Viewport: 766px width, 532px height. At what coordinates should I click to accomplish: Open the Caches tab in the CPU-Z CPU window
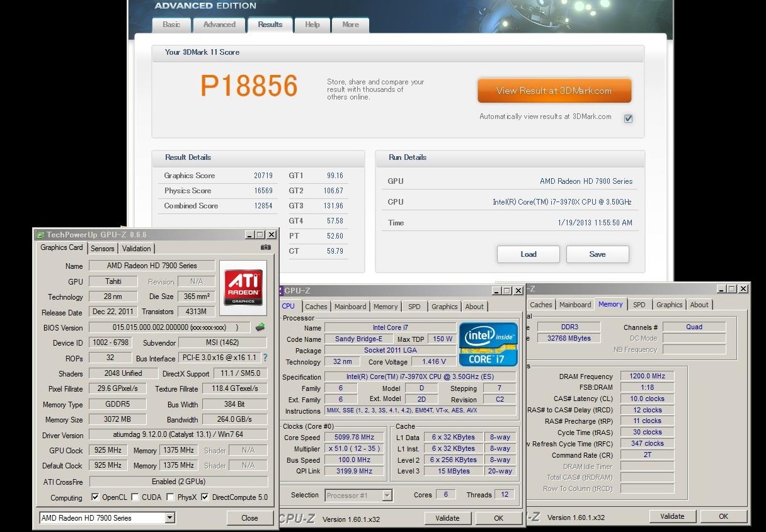coord(316,307)
